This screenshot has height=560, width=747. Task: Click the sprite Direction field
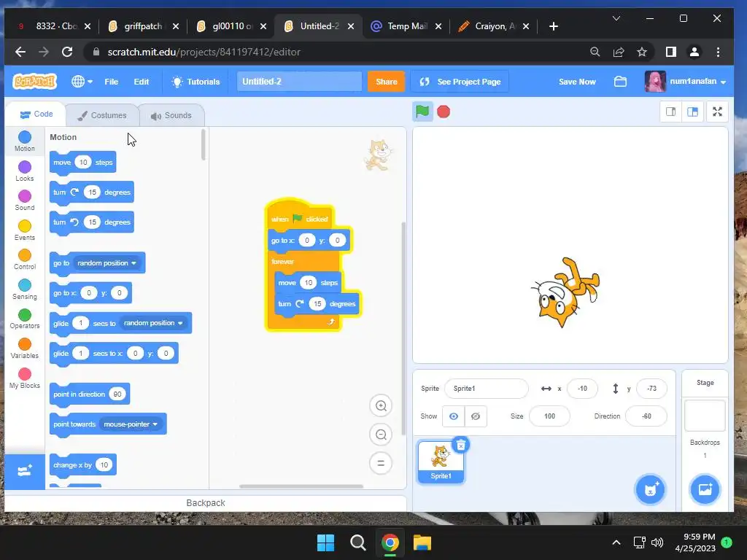646,416
